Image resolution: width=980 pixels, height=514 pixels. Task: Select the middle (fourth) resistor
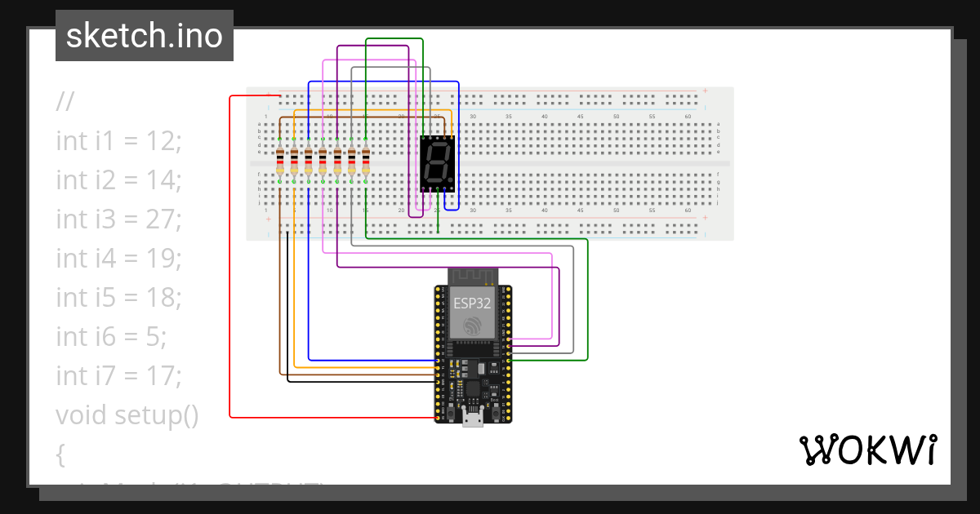[323, 162]
